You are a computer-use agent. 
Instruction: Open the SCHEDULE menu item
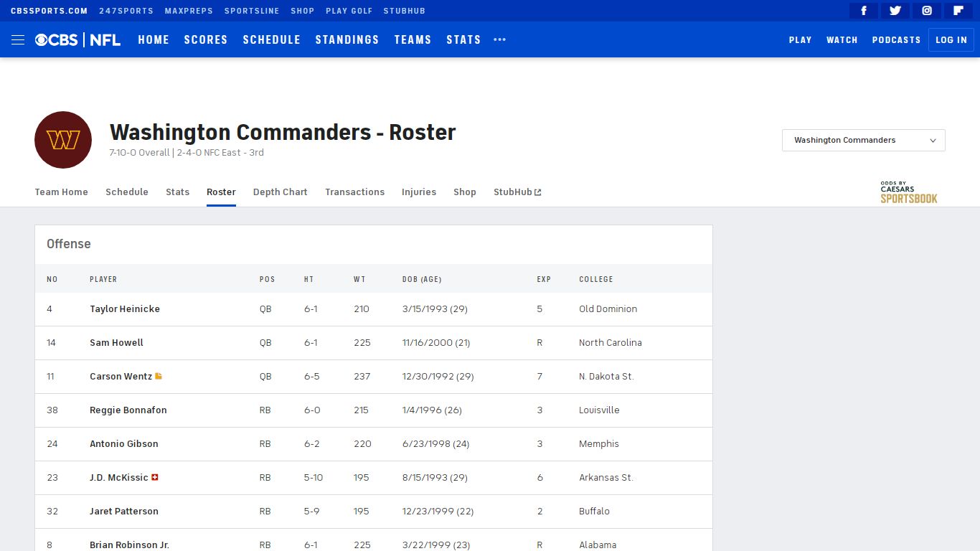click(x=272, y=40)
